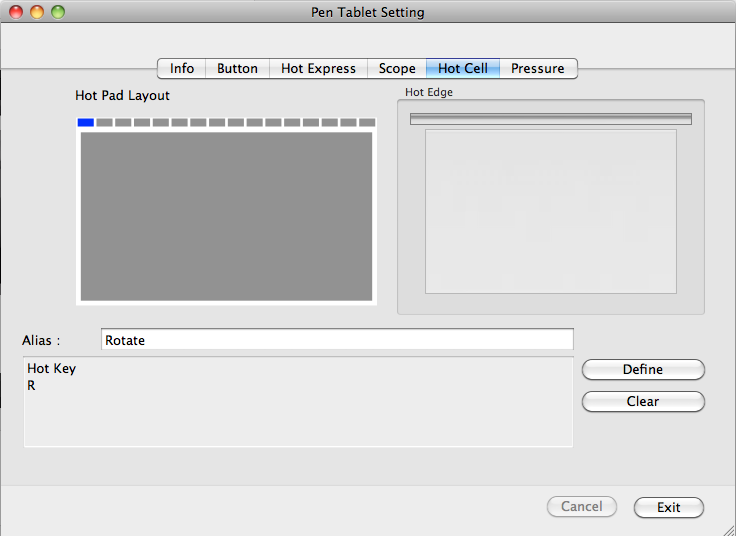
Task: Click the Hot Edge preview area
Action: point(551,212)
